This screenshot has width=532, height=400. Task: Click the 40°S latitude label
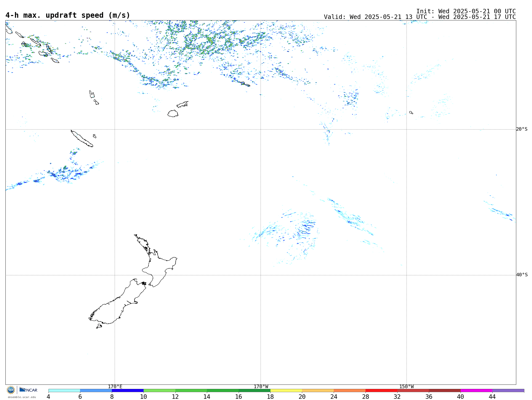[522, 275]
